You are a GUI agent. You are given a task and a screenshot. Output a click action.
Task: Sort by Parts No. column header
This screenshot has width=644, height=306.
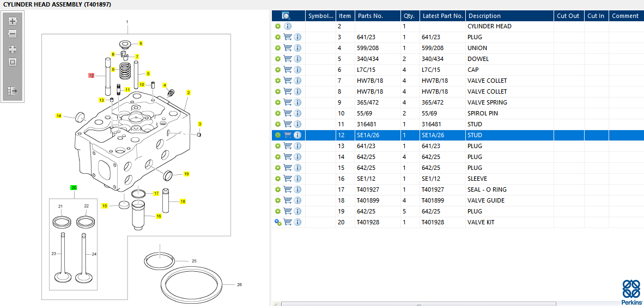378,16
